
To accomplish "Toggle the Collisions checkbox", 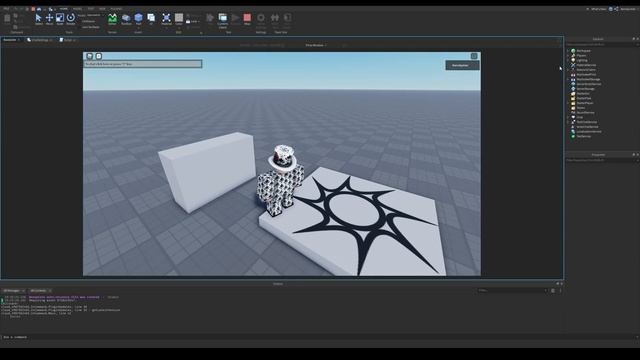I will (88, 21).
